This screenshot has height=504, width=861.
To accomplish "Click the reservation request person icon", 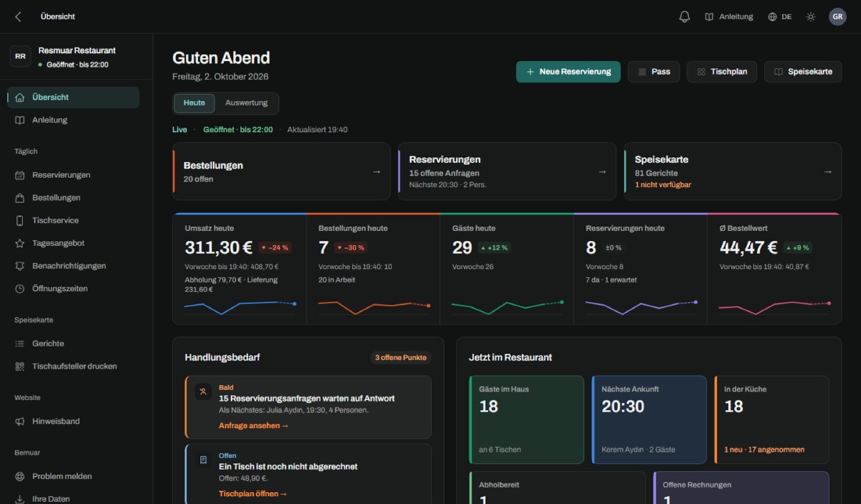I will point(203,392).
